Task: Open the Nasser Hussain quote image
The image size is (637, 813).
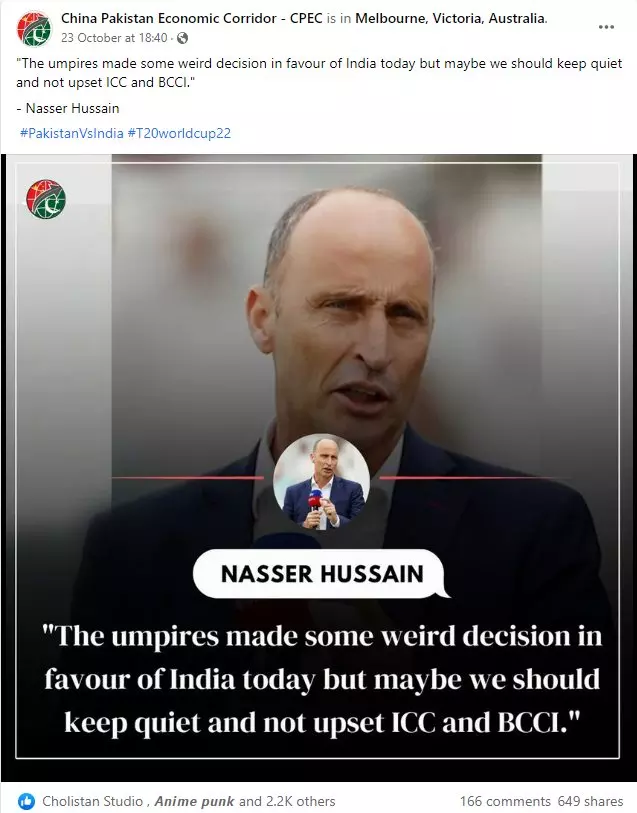Action: (x=318, y=468)
